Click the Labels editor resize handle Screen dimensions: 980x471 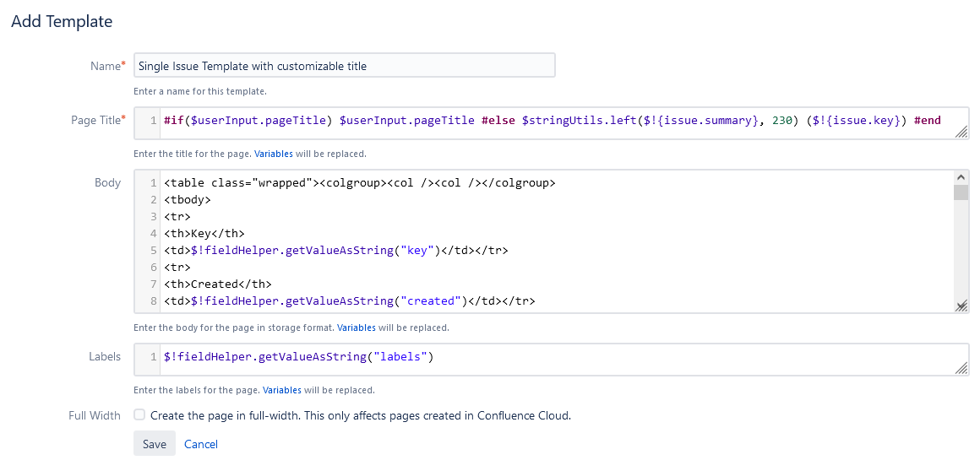[961, 369]
